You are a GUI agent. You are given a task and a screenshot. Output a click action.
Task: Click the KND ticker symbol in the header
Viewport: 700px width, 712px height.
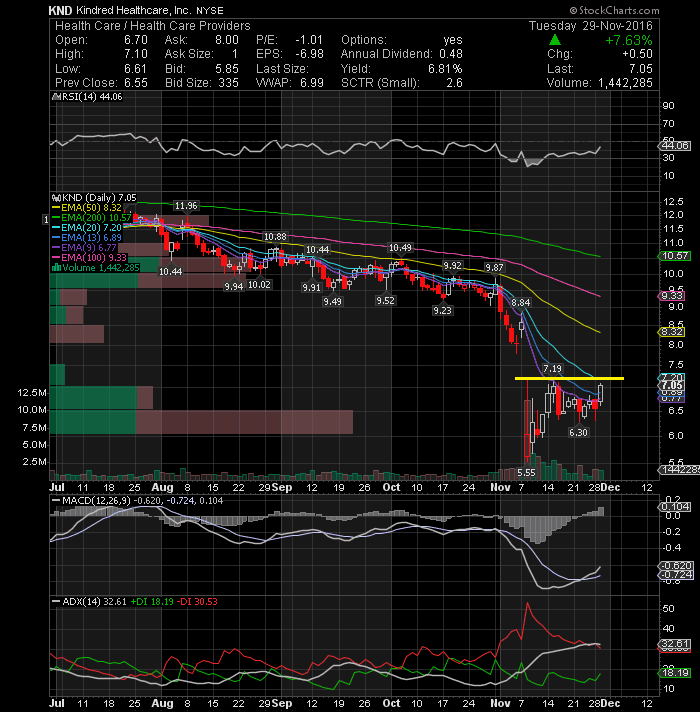tap(60, 10)
